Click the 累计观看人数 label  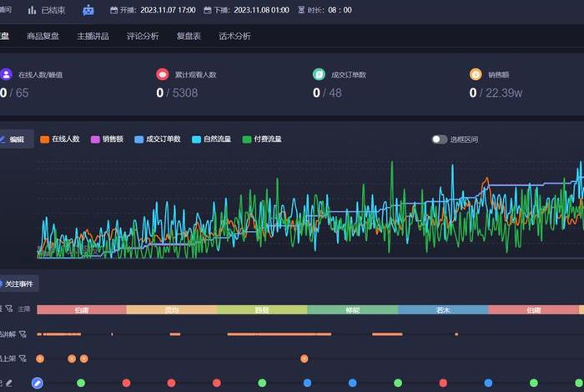(x=195, y=75)
